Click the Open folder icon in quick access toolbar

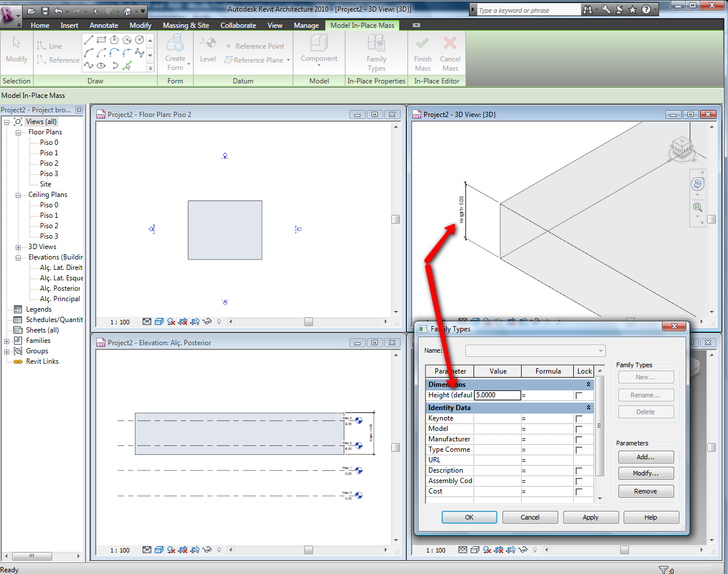(32, 11)
